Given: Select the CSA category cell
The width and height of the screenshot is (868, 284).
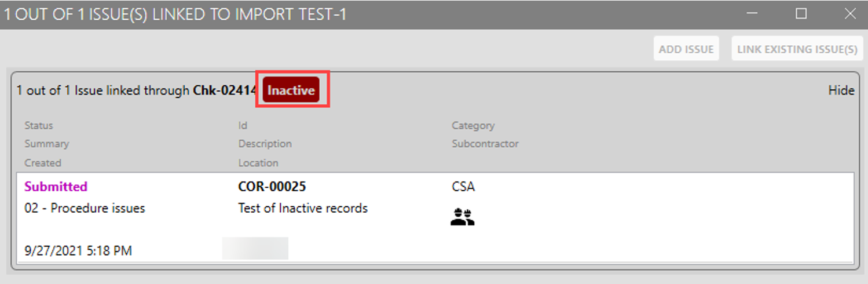Looking at the screenshot, I should click(463, 187).
